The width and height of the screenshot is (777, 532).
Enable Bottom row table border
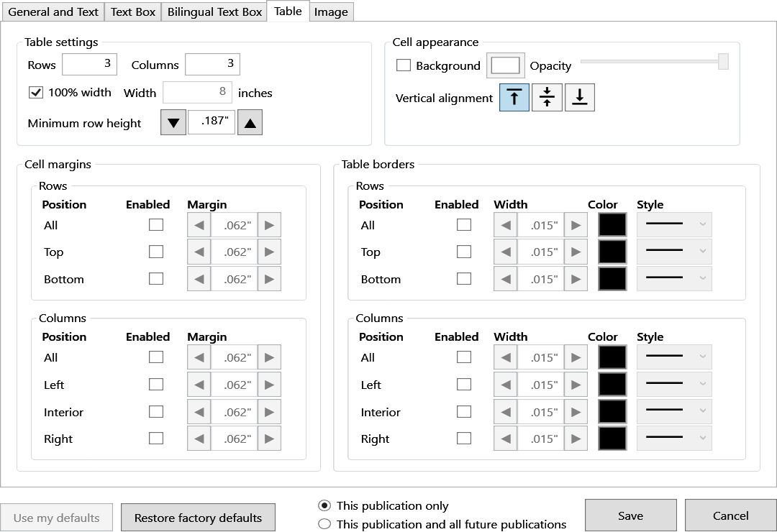464,279
